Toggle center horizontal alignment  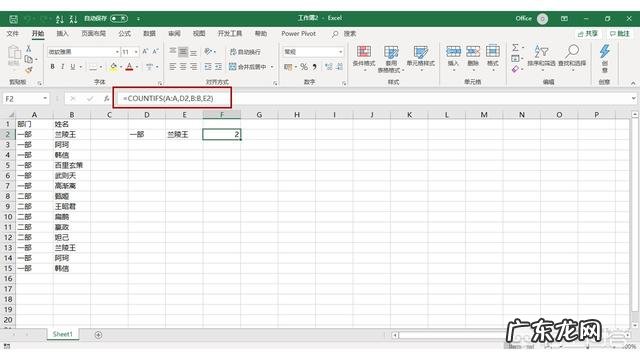[x=183, y=66]
